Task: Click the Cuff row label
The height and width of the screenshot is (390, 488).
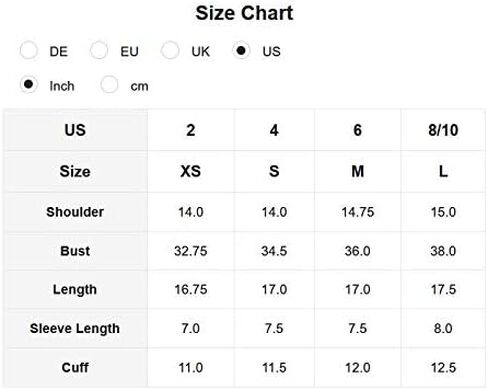Action: pos(75,368)
